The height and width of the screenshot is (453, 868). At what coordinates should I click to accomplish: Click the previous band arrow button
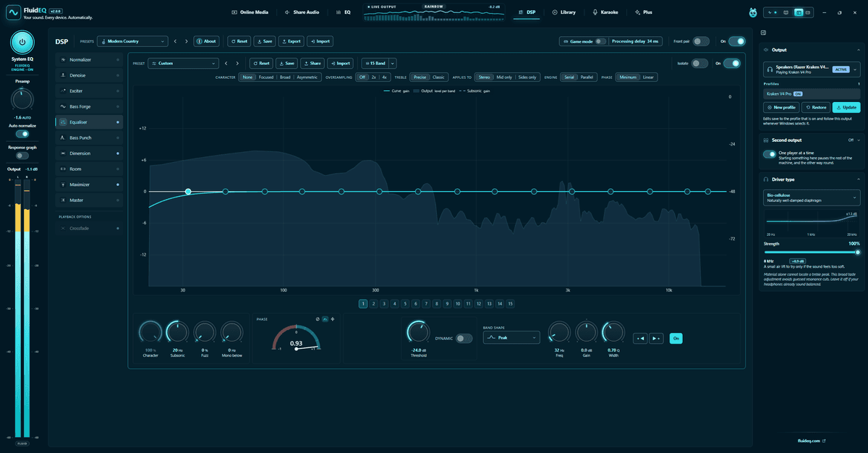[640, 338]
